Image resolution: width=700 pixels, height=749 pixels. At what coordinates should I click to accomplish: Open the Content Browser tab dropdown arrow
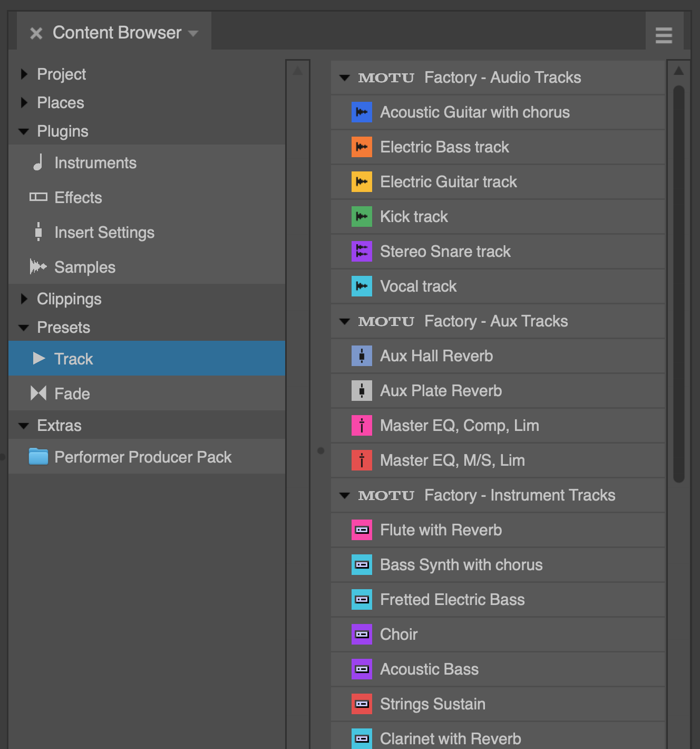[x=193, y=33]
